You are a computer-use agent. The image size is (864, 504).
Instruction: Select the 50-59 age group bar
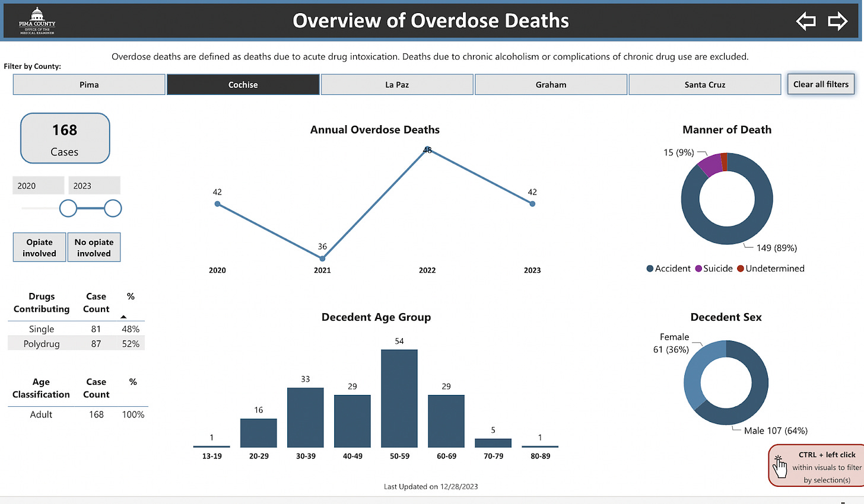coord(399,398)
